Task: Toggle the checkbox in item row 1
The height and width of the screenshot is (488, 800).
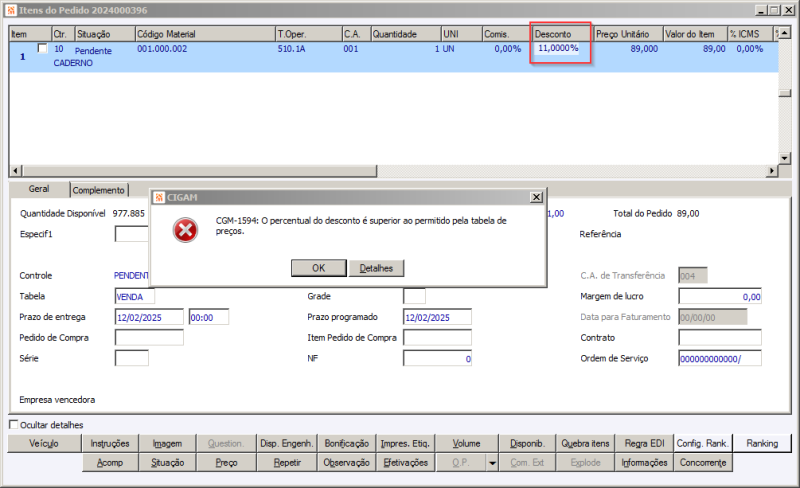Action: [43, 48]
